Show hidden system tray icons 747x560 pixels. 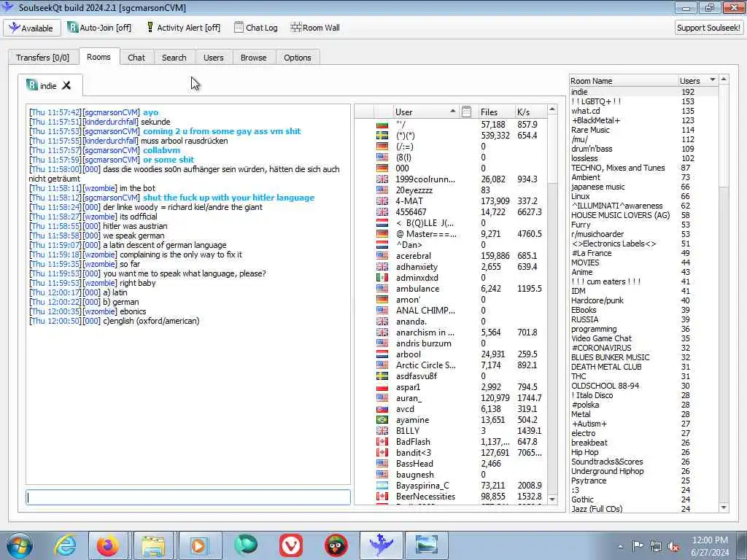click(x=620, y=547)
